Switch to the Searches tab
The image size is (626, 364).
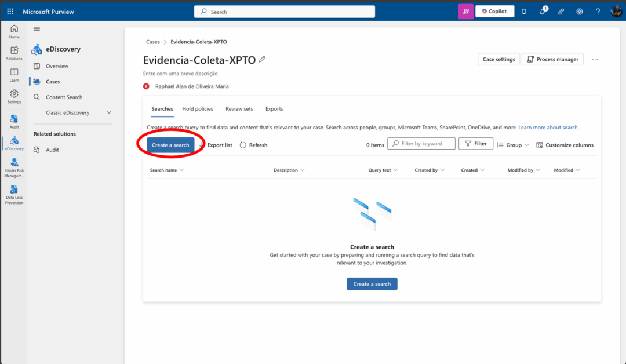[x=162, y=108]
